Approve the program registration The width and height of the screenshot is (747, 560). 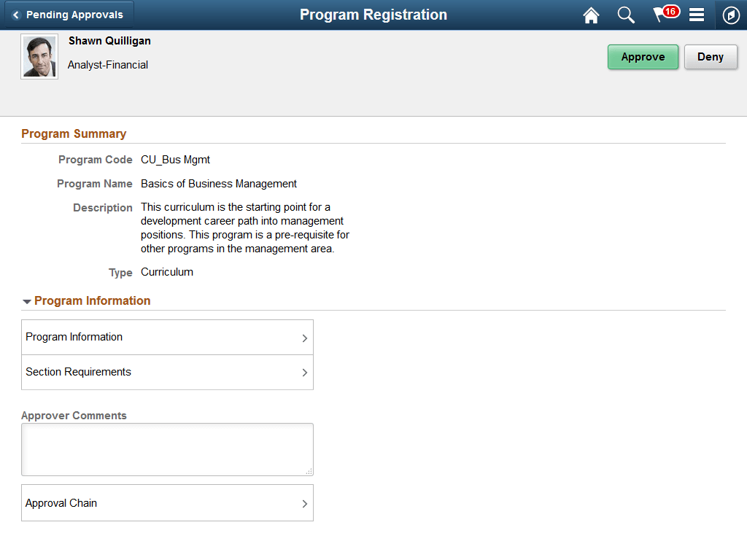(643, 56)
